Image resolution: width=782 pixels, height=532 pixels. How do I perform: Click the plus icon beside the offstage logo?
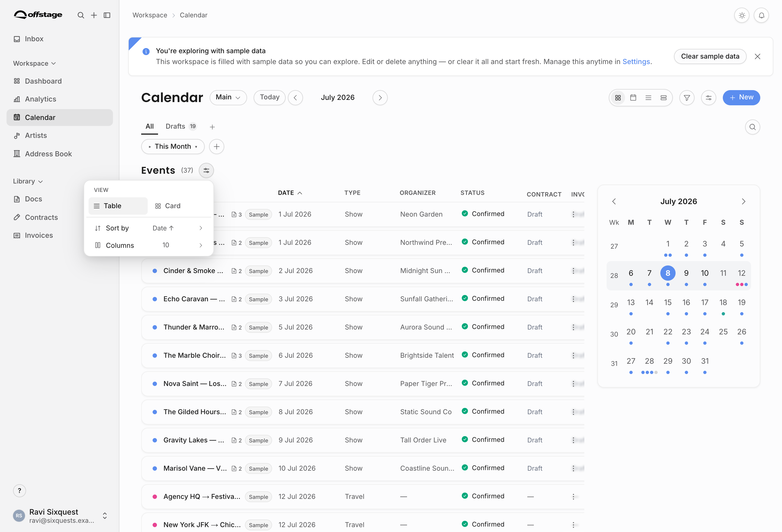pos(94,15)
